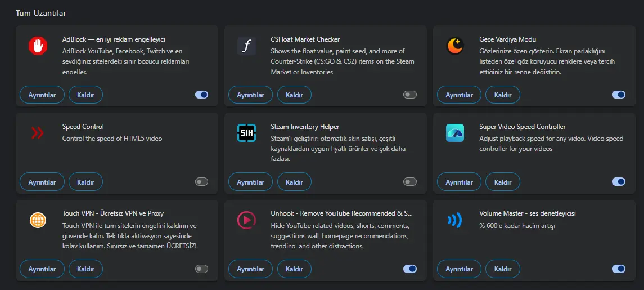The height and width of the screenshot is (290, 644).
Task: Click the Speed Control red arrows icon
Action: point(38,133)
